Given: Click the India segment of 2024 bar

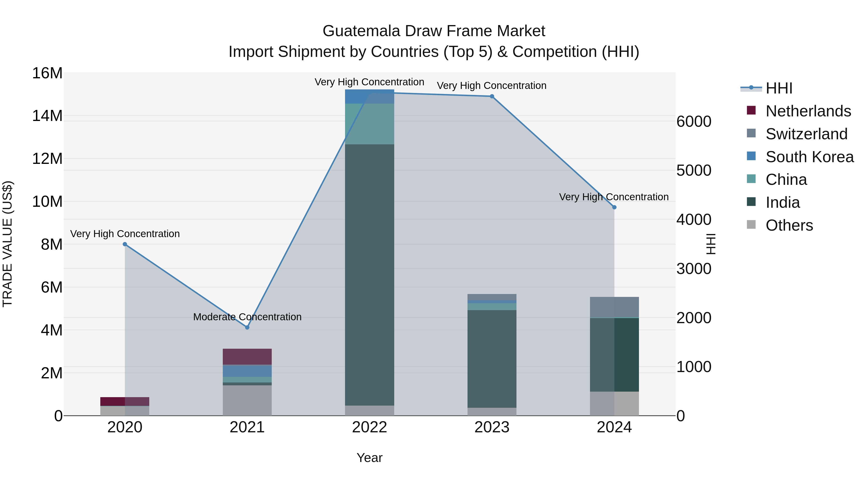Looking at the screenshot, I should (x=614, y=355).
